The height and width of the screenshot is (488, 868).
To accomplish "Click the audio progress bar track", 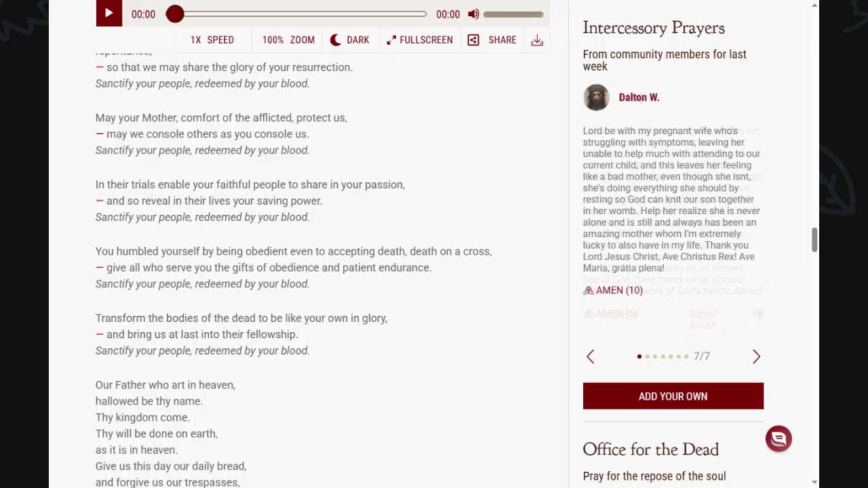I will [296, 14].
